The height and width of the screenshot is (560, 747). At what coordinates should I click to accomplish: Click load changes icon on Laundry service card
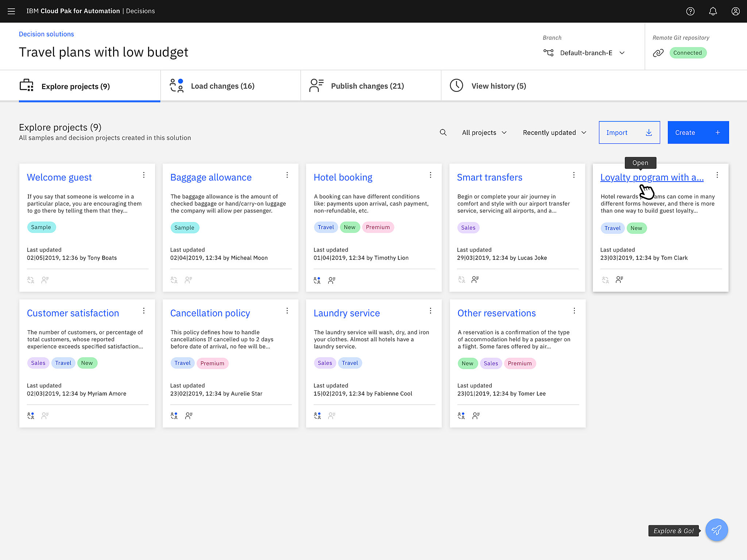pos(318,416)
